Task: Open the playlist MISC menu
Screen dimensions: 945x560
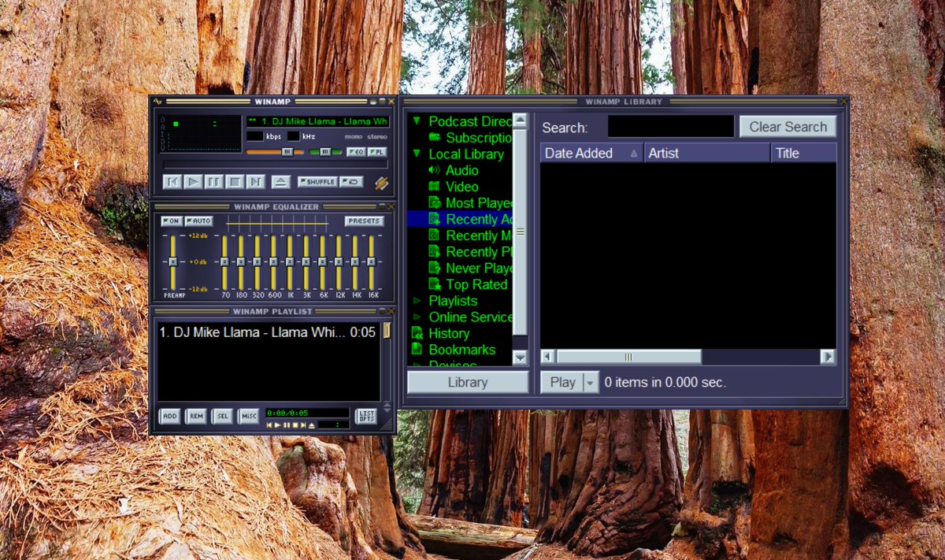Action: click(249, 416)
